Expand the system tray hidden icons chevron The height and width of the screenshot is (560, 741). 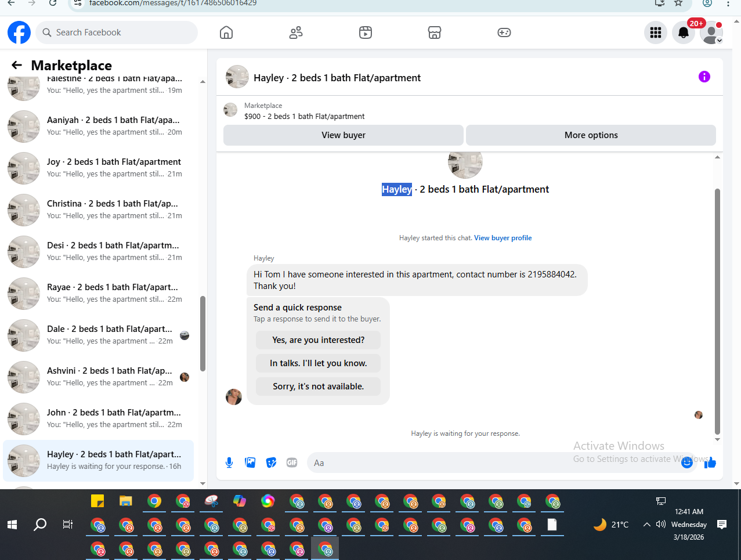click(x=647, y=525)
